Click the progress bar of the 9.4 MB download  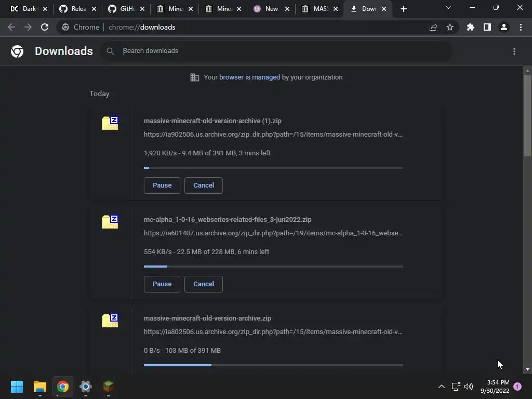tap(273, 168)
